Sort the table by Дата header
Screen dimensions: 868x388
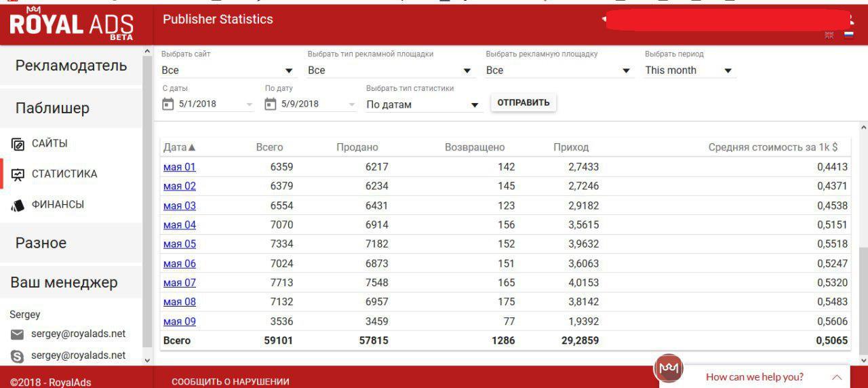point(180,147)
